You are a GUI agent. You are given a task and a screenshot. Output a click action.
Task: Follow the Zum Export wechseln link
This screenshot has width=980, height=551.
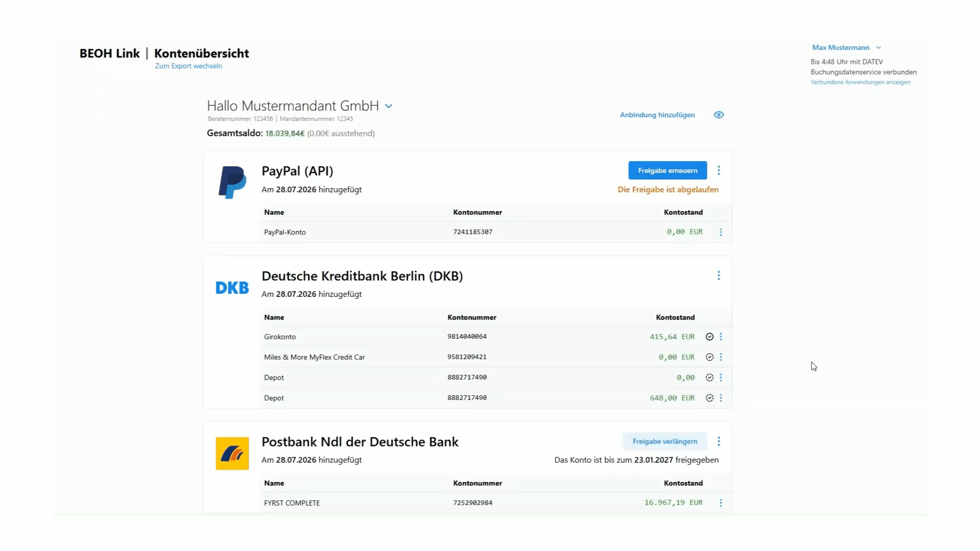[188, 66]
